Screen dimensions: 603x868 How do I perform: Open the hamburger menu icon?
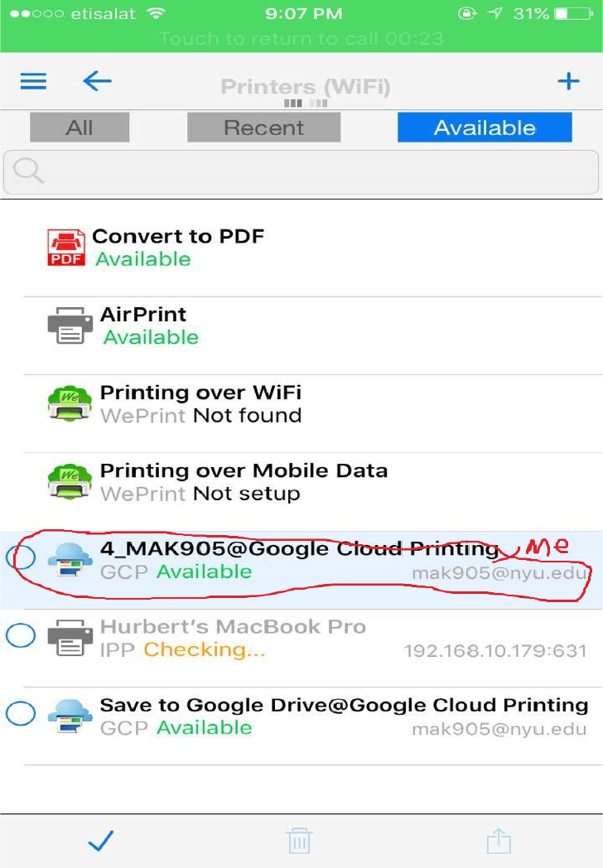33,81
